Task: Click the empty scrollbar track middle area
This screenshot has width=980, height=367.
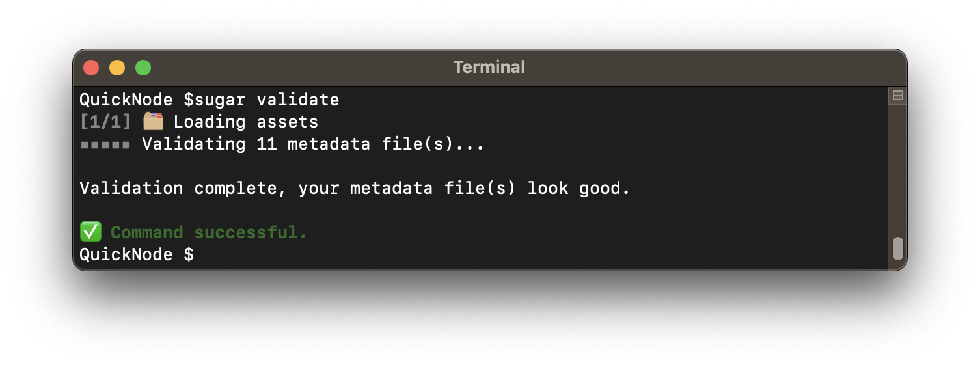Action: tap(897, 169)
